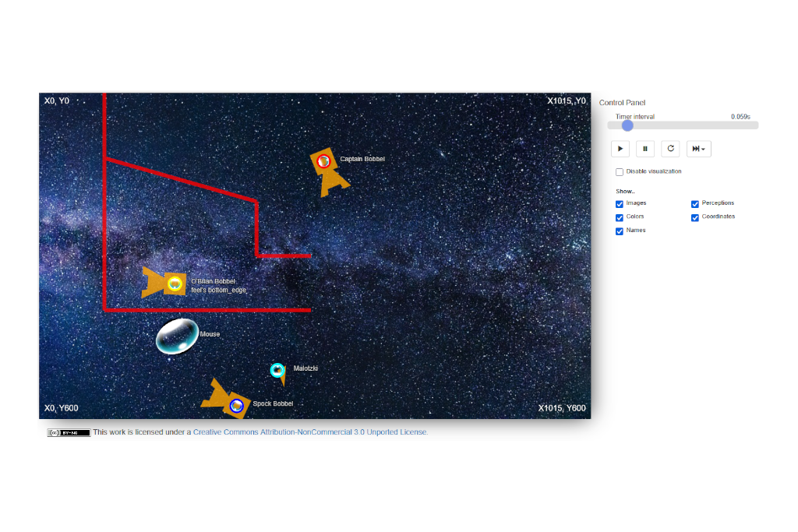This screenshot has height=532, width=798.
Task: Hide agent names via Names checkbox
Action: point(620,231)
